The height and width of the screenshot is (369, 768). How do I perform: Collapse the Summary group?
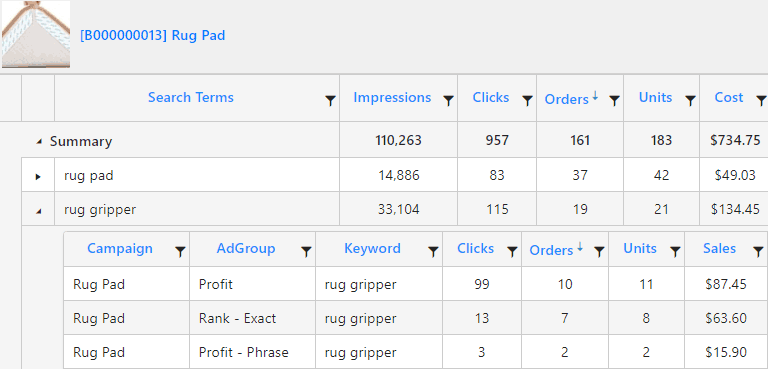39,142
